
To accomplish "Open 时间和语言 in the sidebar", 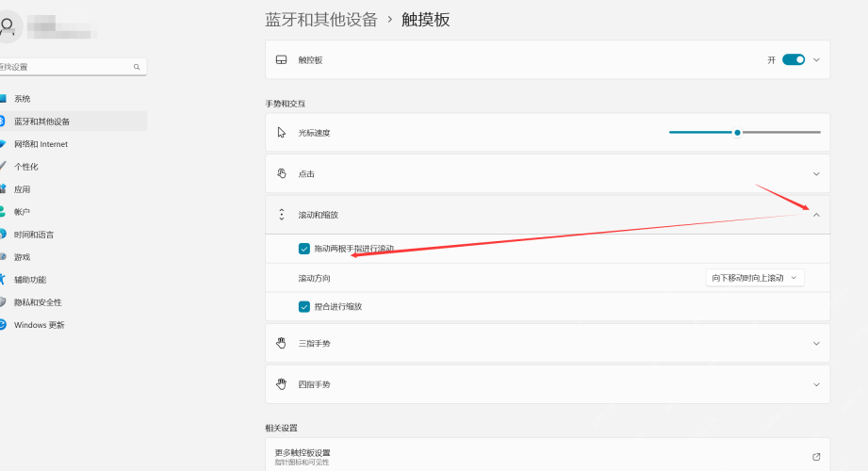I will (74, 235).
